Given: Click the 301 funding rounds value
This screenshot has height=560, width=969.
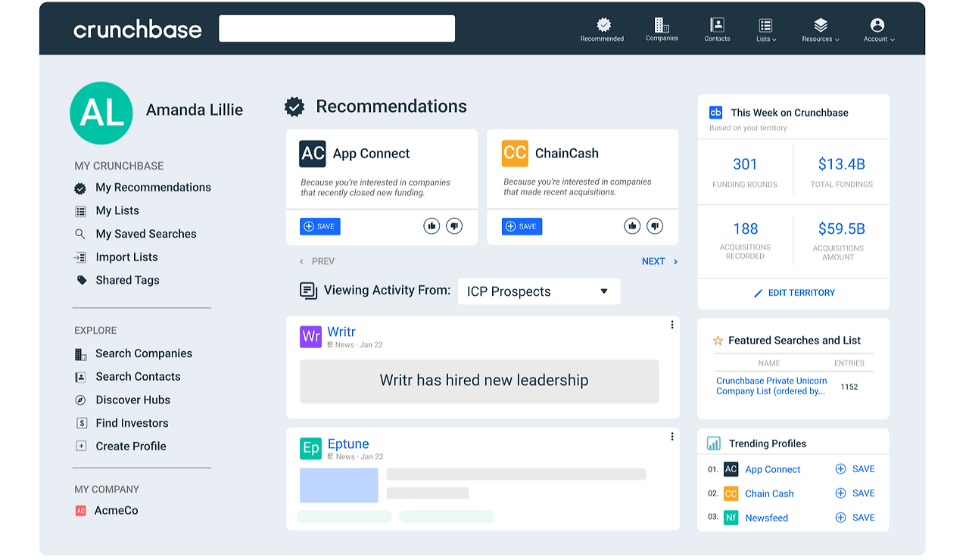Looking at the screenshot, I should pos(745,164).
